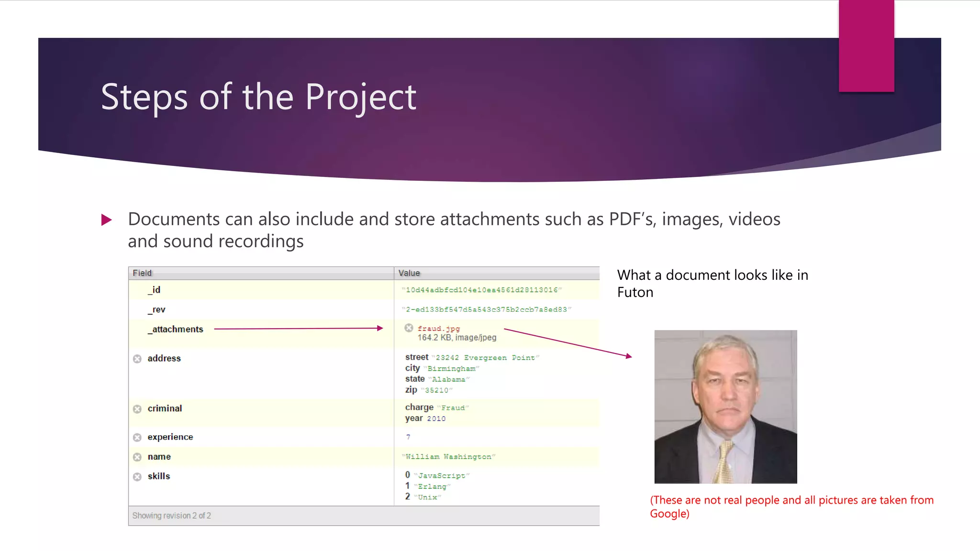980x551 pixels.
Task: Click the experience value 7
Action: point(408,437)
